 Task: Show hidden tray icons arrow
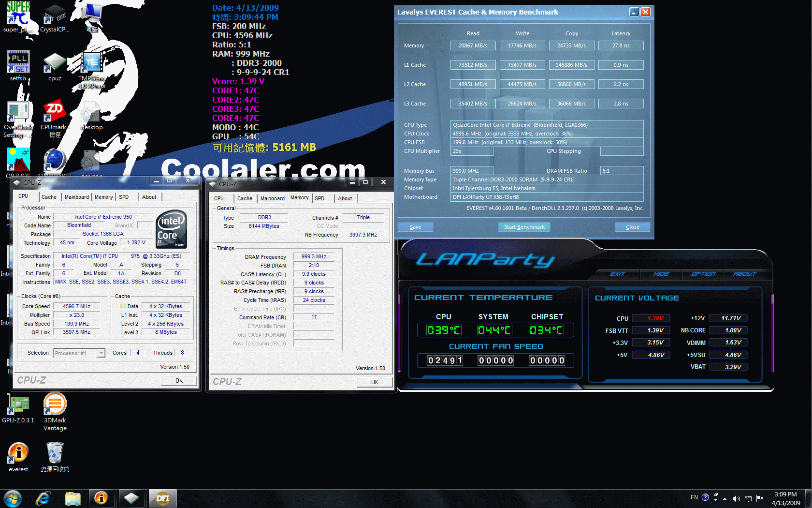725,498
